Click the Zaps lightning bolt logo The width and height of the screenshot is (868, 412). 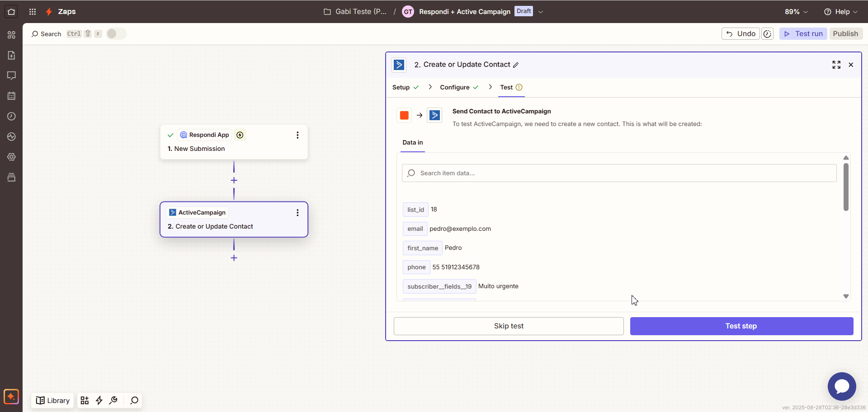click(49, 12)
